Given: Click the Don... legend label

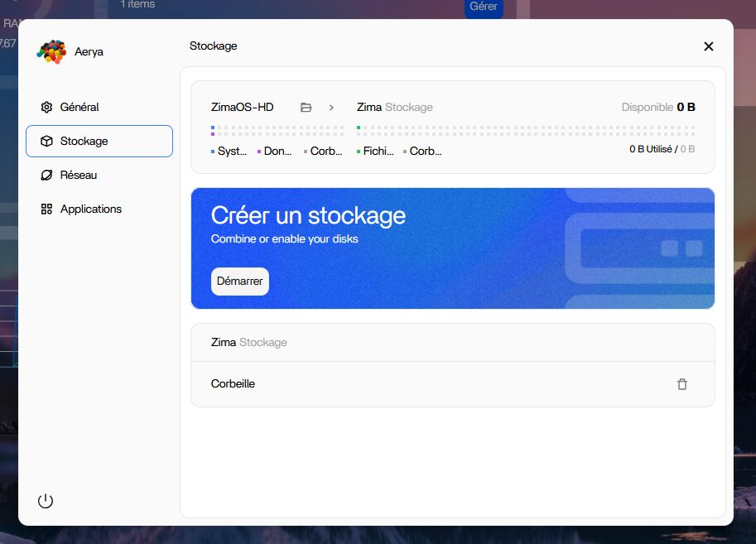Looking at the screenshot, I should [277, 152].
